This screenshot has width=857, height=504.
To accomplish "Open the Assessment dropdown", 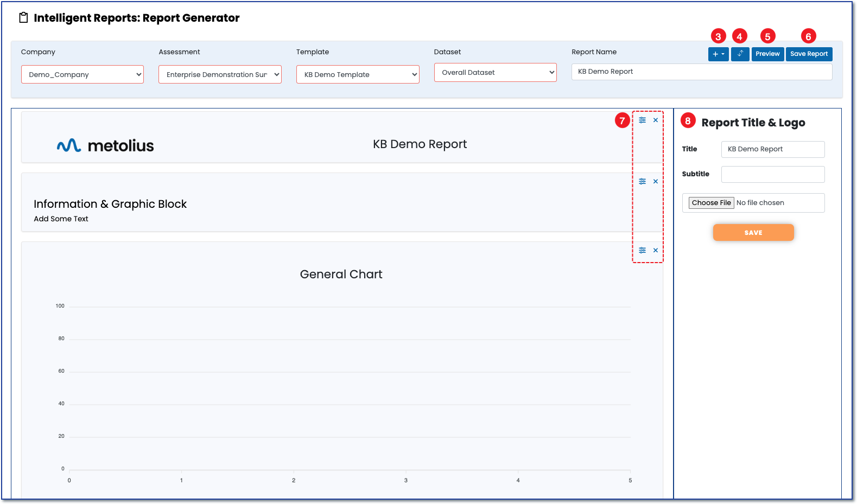I will tap(220, 75).
